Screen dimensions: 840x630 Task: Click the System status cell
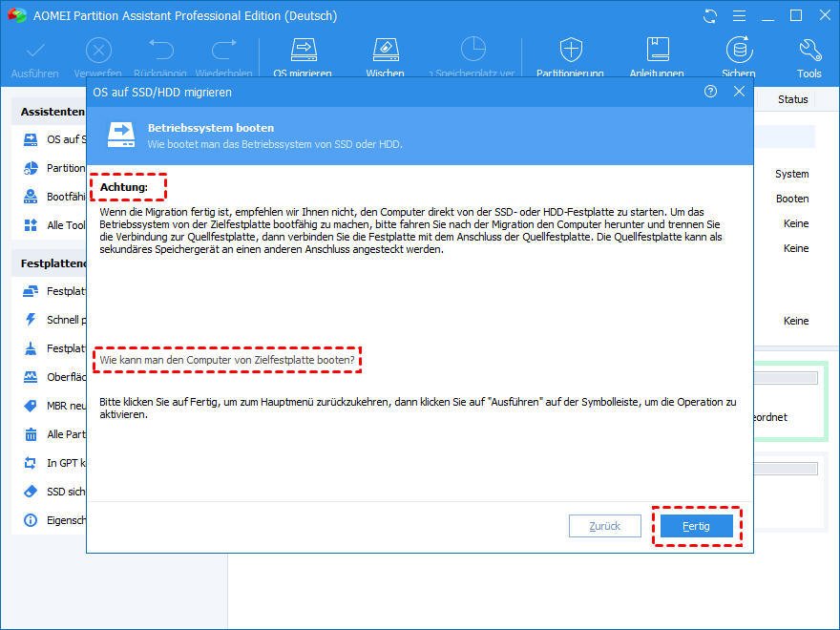(x=791, y=174)
